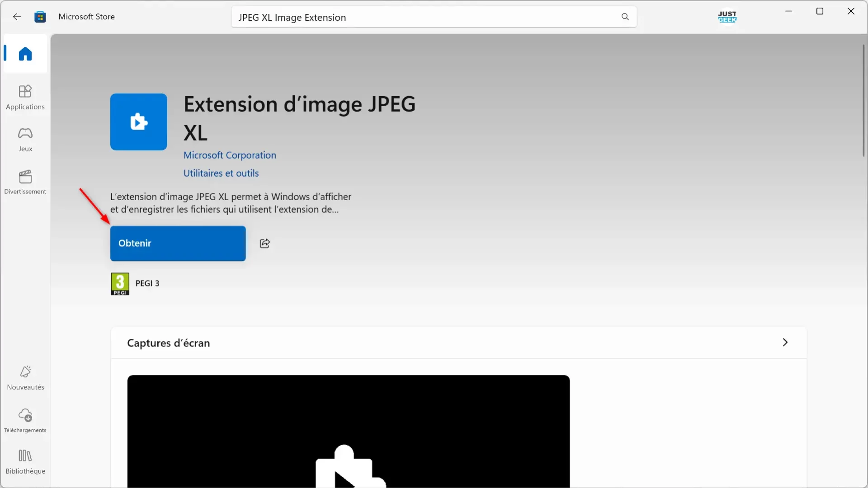Expand Captures d'écran with chevron
The image size is (868, 488).
tap(785, 343)
